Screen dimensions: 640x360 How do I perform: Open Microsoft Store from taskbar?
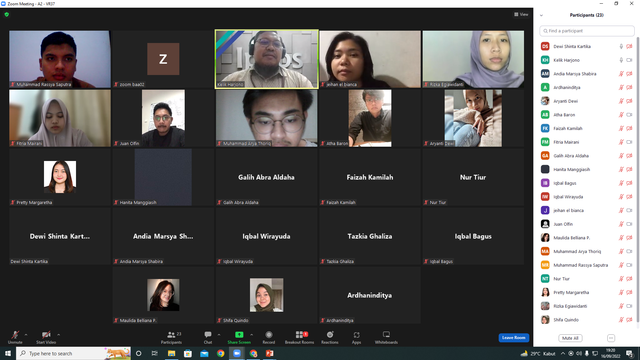[188, 353]
